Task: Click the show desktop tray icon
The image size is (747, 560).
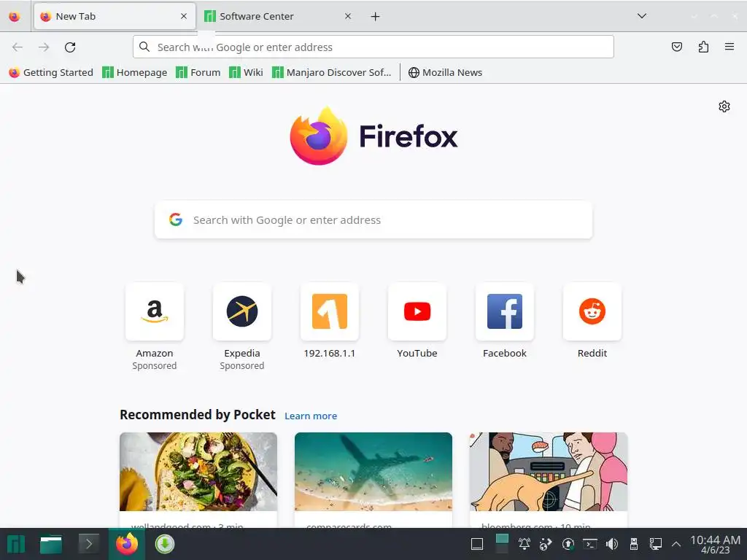Action: pos(477,544)
